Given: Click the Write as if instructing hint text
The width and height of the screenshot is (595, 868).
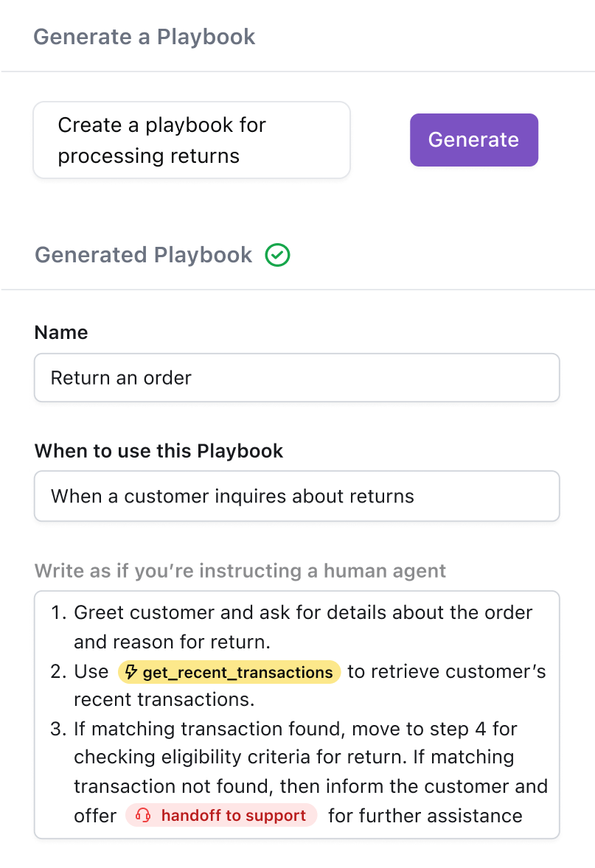Looking at the screenshot, I should click(240, 571).
